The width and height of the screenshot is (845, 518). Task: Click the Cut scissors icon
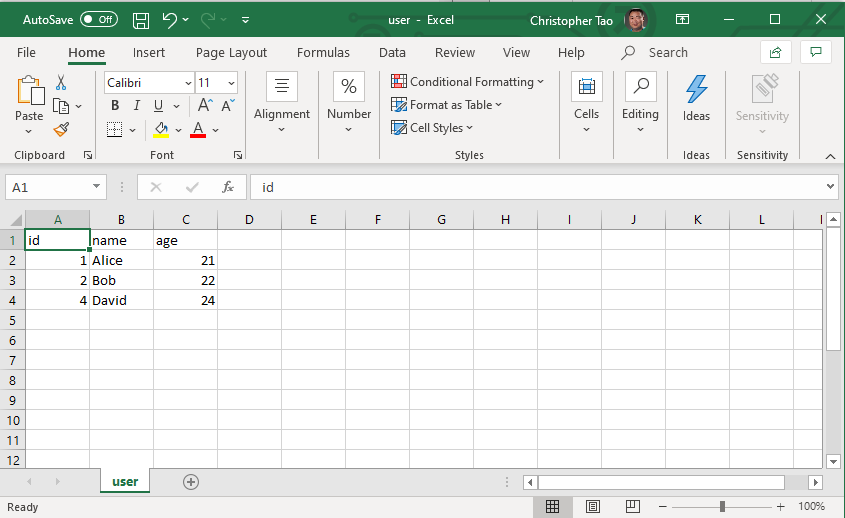click(61, 83)
